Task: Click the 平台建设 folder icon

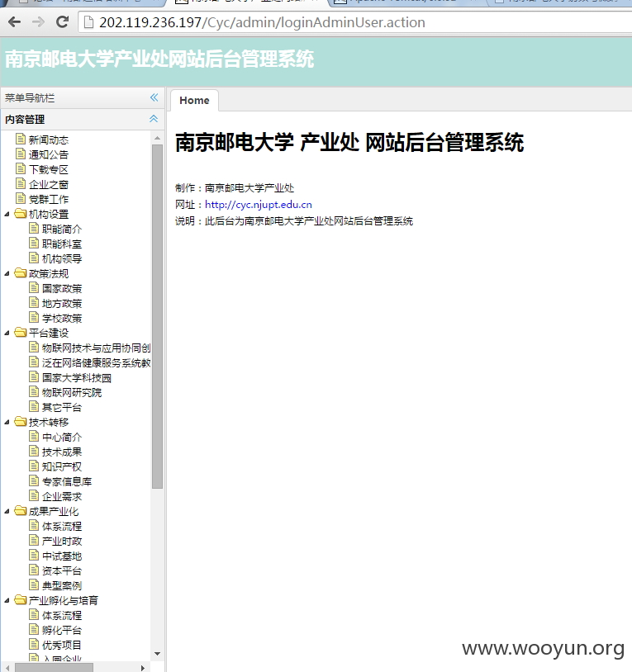Action: tap(20, 333)
